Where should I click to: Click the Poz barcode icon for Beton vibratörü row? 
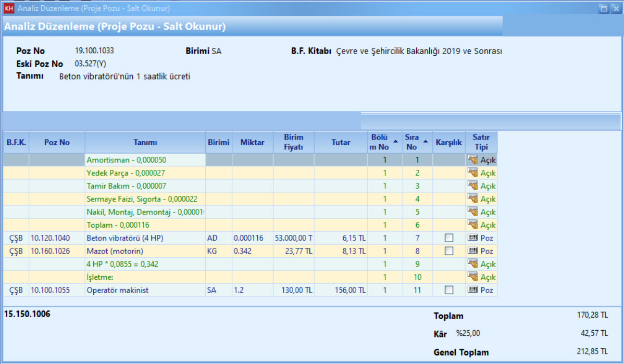[473, 238]
